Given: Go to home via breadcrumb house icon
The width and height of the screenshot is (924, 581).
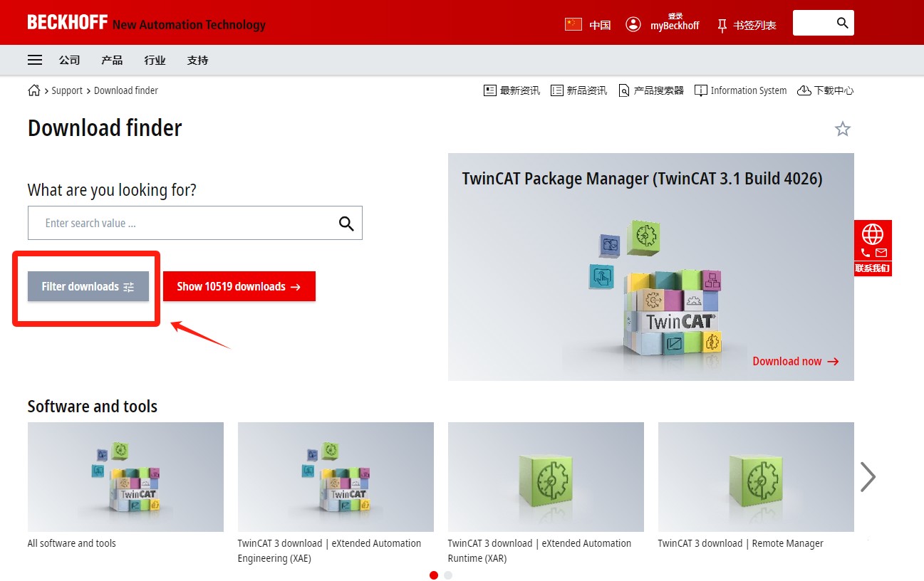Looking at the screenshot, I should pos(33,90).
